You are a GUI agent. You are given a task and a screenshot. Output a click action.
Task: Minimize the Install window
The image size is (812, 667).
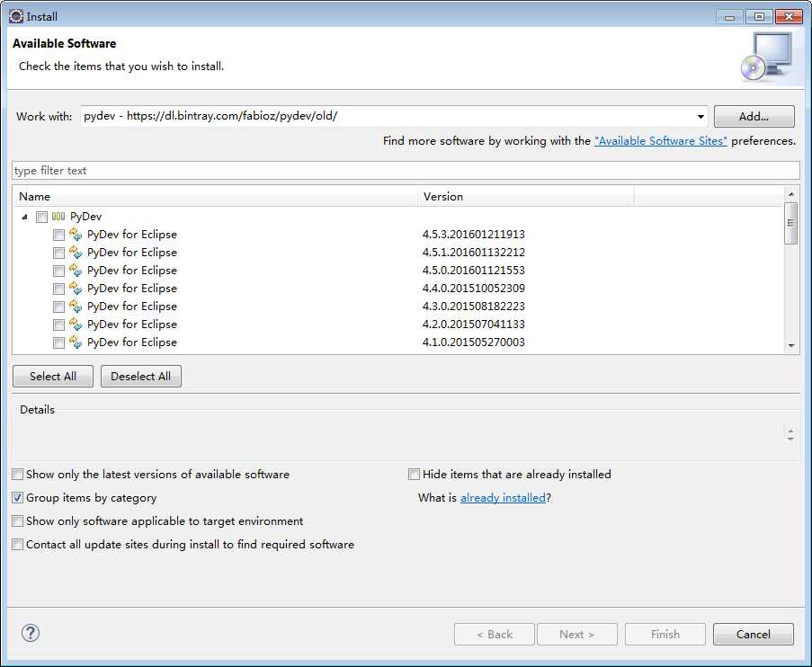(x=730, y=17)
